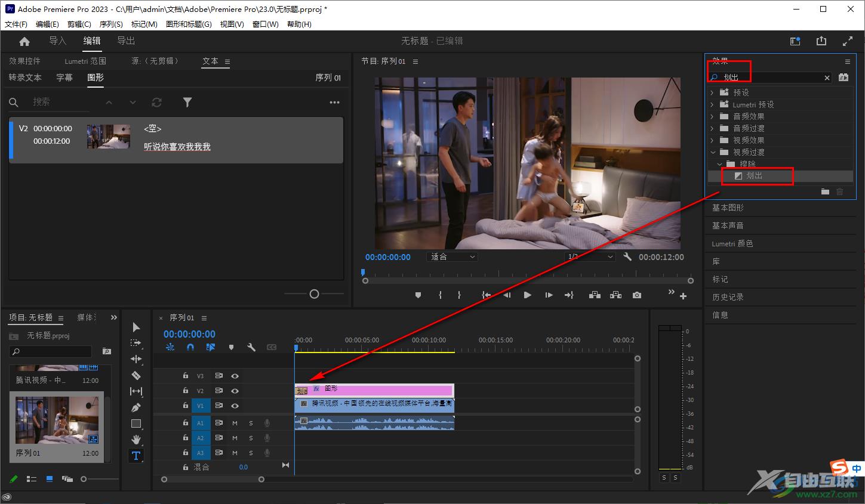The image size is (865, 504).
Task: Click the 搜索 field in Text panel
Action: click(60, 102)
